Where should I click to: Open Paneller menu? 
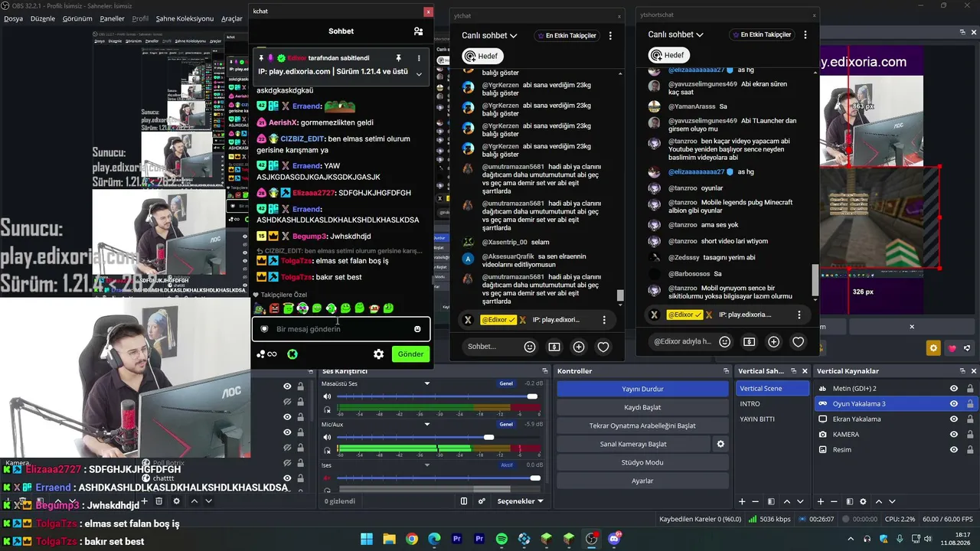(113, 18)
